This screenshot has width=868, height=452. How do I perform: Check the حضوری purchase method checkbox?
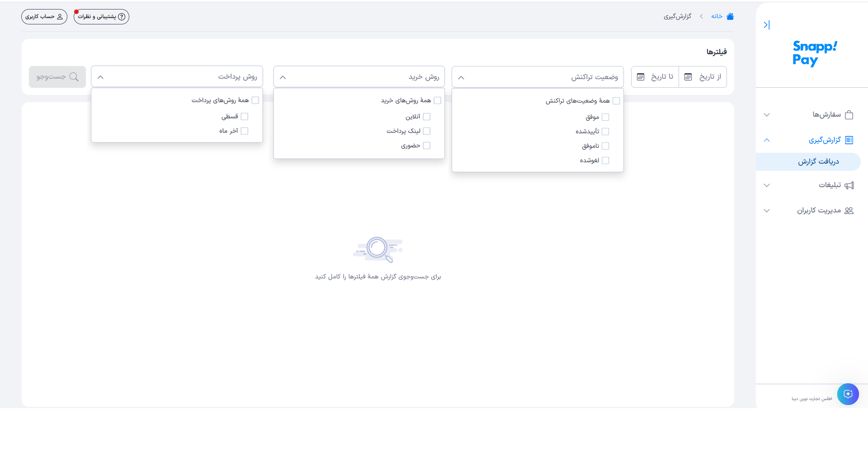pyautogui.click(x=426, y=146)
